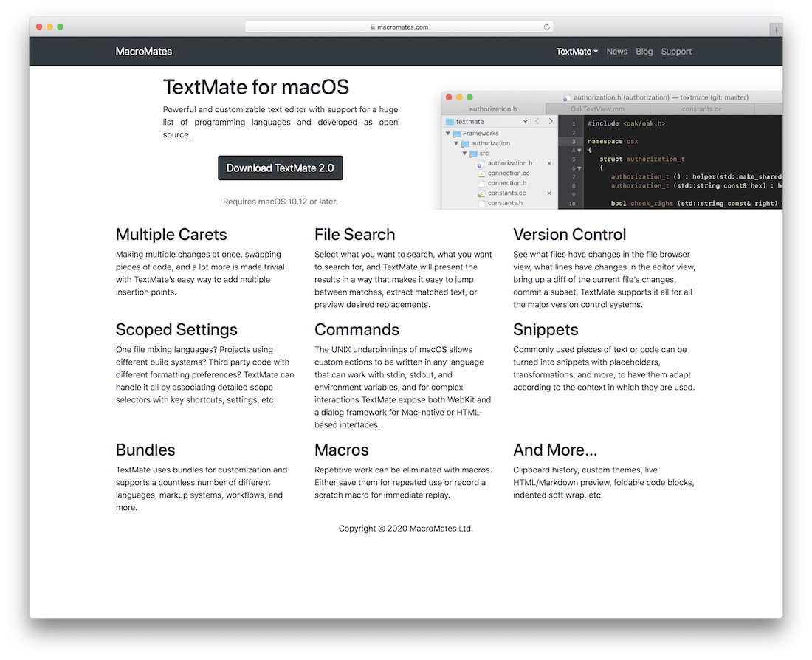The height and width of the screenshot is (660, 812).
Task: Click the 'Version Control' heading
Action: [x=570, y=234]
